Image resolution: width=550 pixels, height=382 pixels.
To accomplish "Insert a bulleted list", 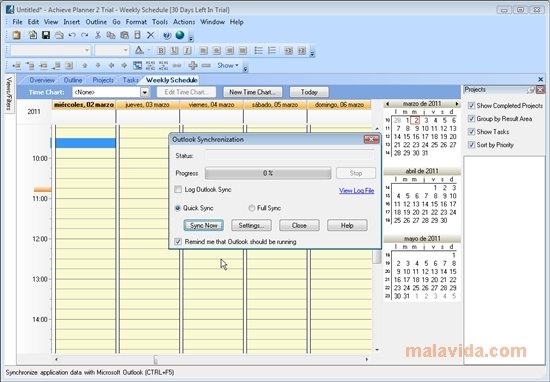I will (259, 51).
